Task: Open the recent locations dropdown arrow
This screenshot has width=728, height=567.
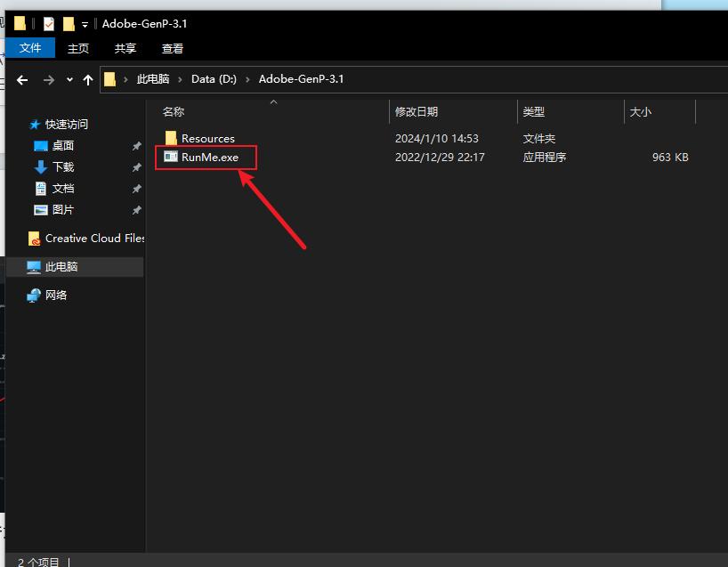Action: (69, 80)
